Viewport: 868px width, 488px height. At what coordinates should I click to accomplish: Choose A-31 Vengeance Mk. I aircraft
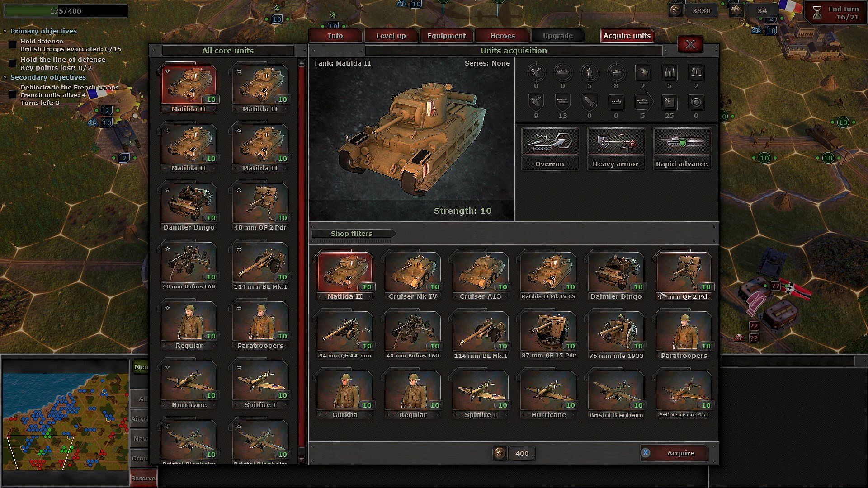[684, 391]
